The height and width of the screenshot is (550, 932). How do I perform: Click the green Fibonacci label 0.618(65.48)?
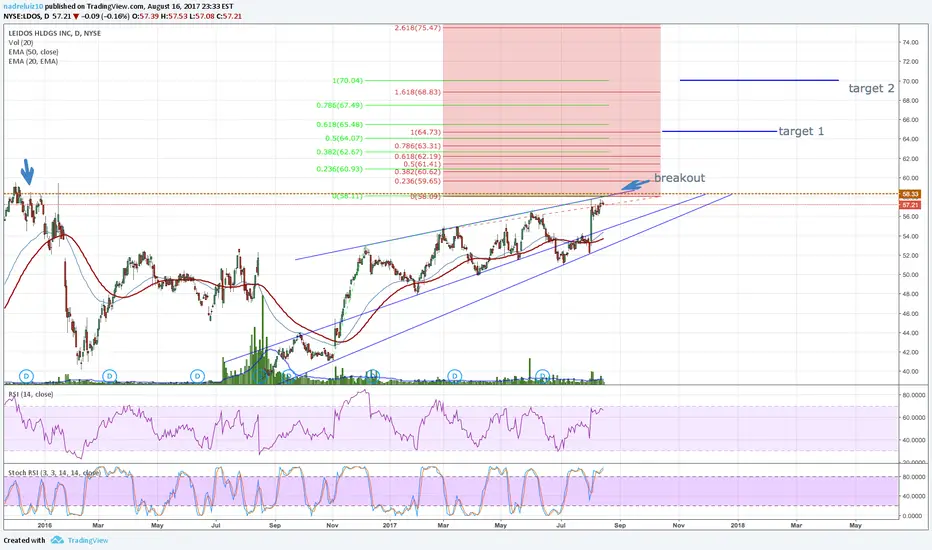339,125
